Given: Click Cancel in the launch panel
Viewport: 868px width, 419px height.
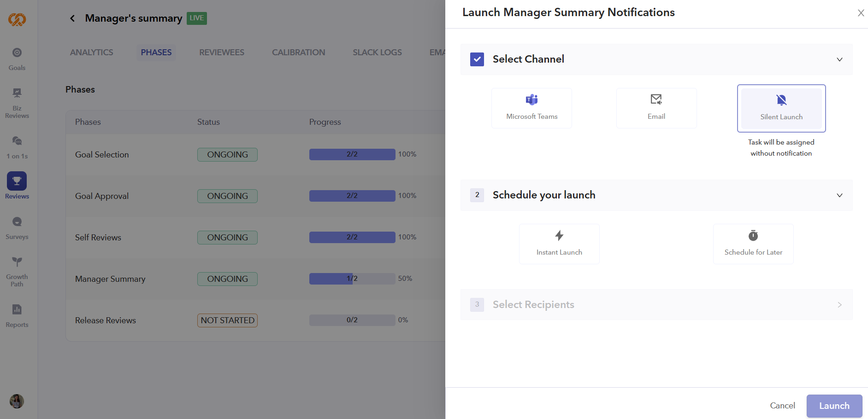Looking at the screenshot, I should (782, 406).
